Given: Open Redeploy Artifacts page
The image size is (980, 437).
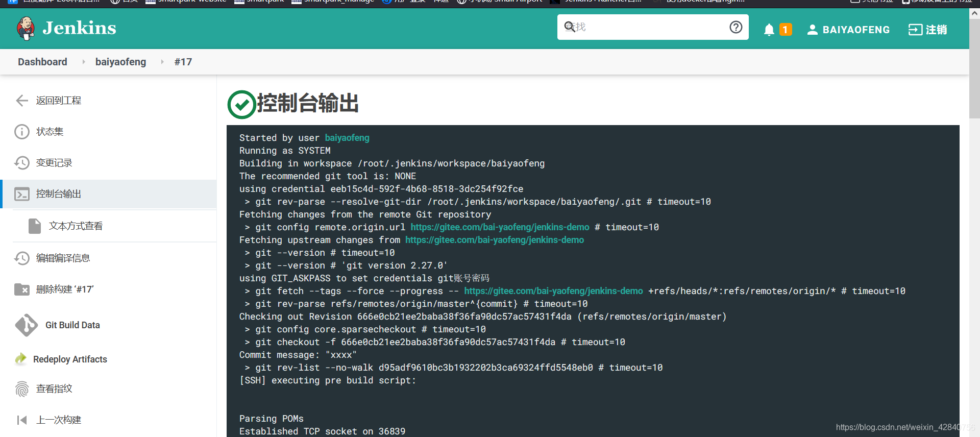Looking at the screenshot, I should pos(70,359).
